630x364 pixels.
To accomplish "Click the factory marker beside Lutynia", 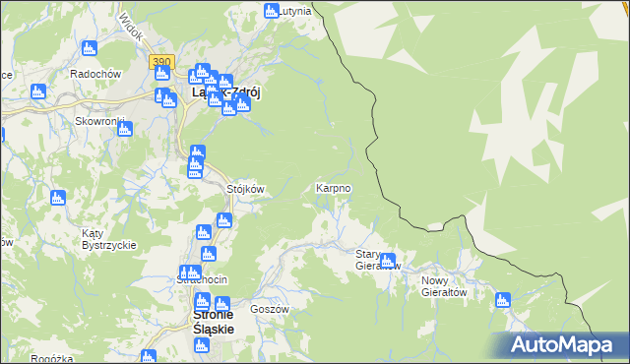I will coord(272,11).
